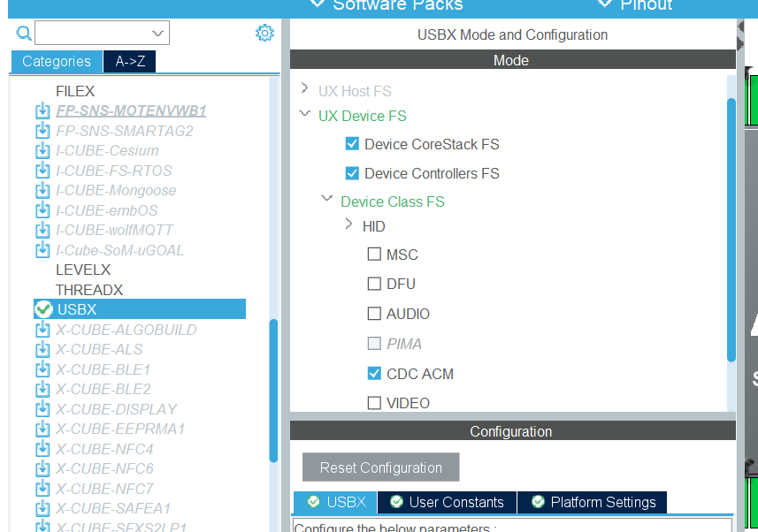The width and height of the screenshot is (758, 532).
Task: Click download icon beside X-CUBE-NFC4
Action: [x=42, y=449]
